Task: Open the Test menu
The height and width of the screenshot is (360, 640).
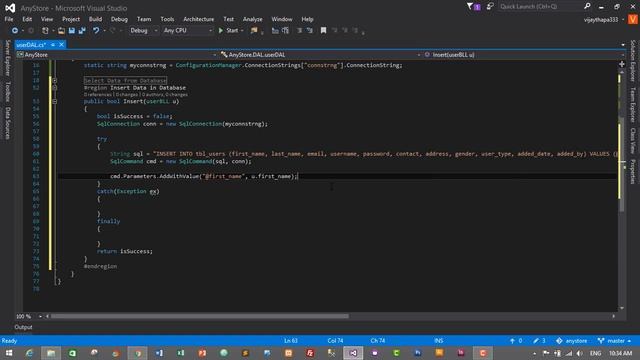Action: 228,19
